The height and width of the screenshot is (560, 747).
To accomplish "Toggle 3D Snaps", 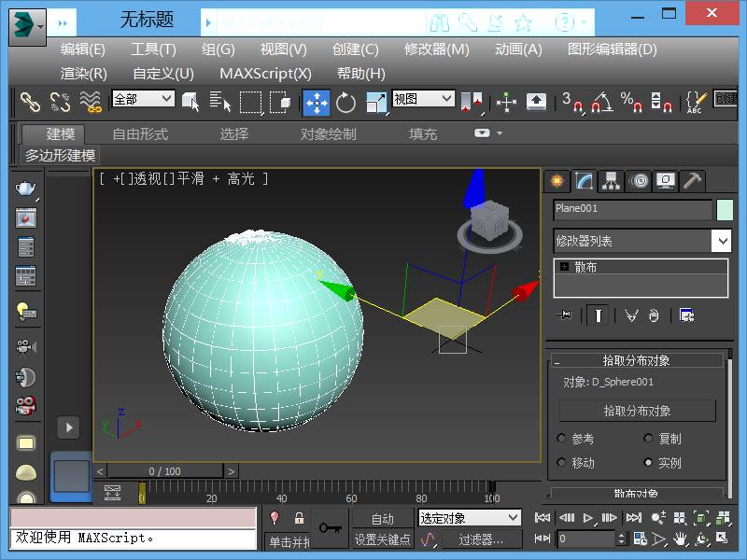I will tap(572, 102).
